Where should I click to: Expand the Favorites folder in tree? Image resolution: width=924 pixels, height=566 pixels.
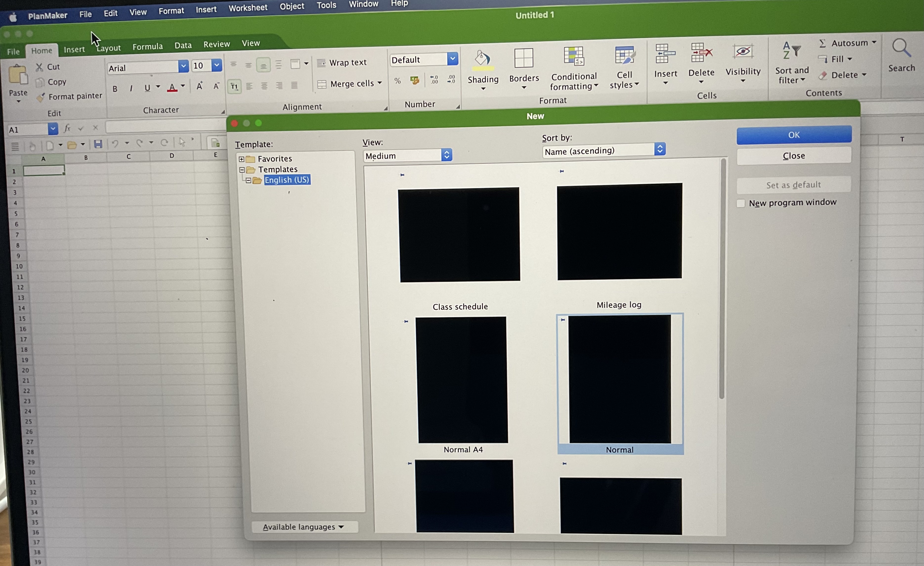click(241, 159)
